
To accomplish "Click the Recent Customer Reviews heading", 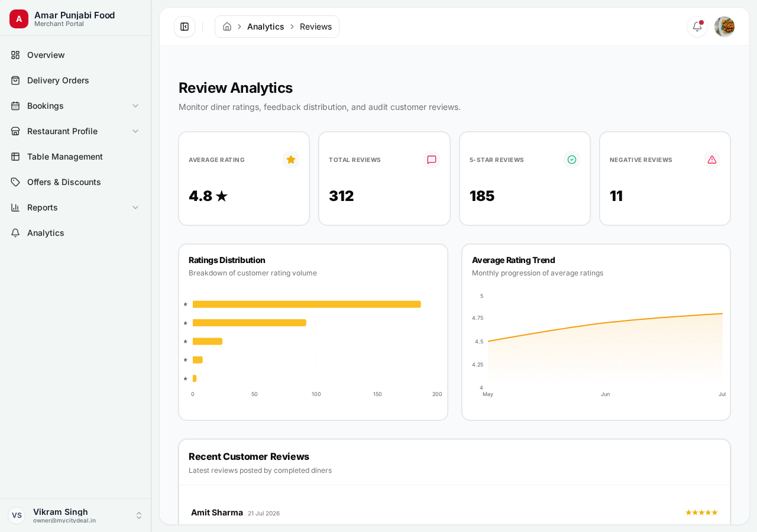I will [x=249, y=456].
